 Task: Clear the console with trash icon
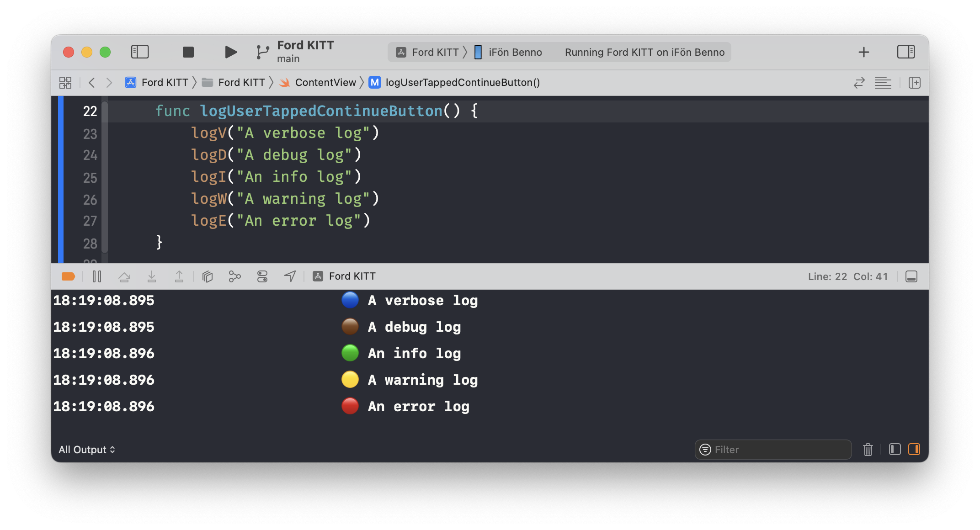[x=868, y=450]
